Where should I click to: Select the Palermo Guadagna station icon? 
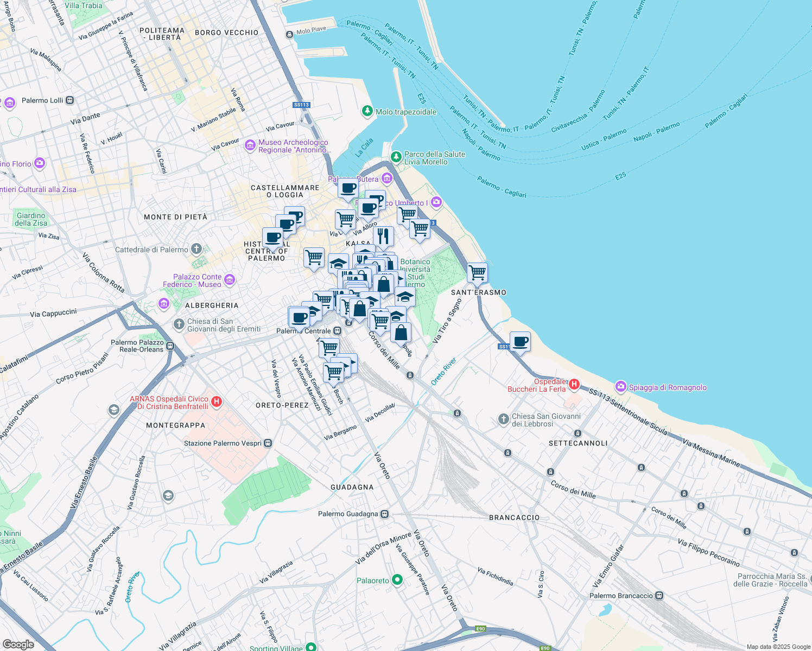(384, 514)
